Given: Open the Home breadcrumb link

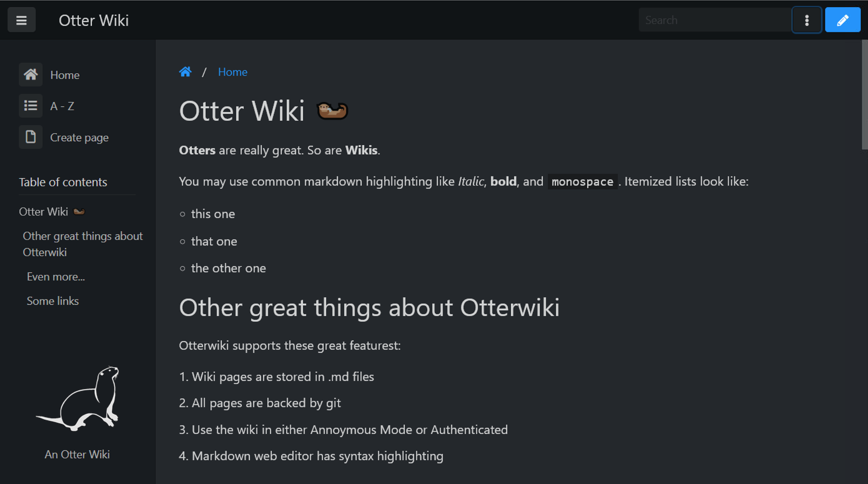Looking at the screenshot, I should (x=233, y=72).
